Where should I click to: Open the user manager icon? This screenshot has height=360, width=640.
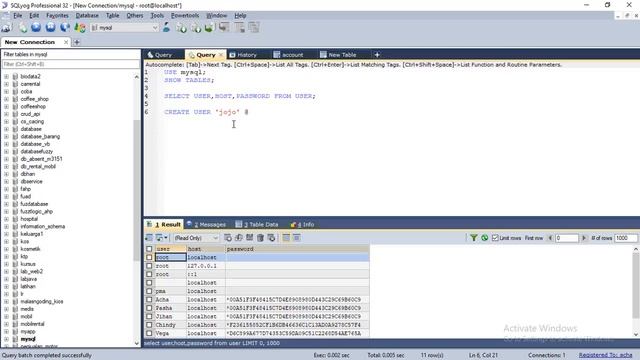[166, 28]
